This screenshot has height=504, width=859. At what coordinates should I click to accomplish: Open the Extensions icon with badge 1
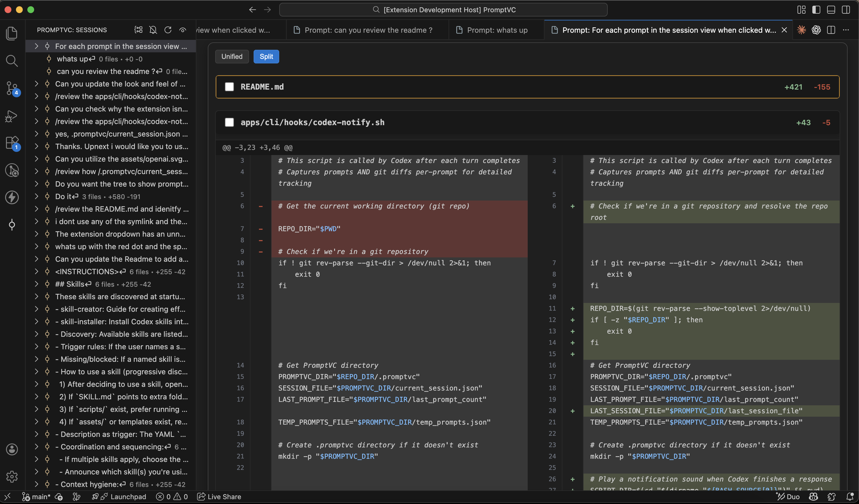click(x=12, y=143)
